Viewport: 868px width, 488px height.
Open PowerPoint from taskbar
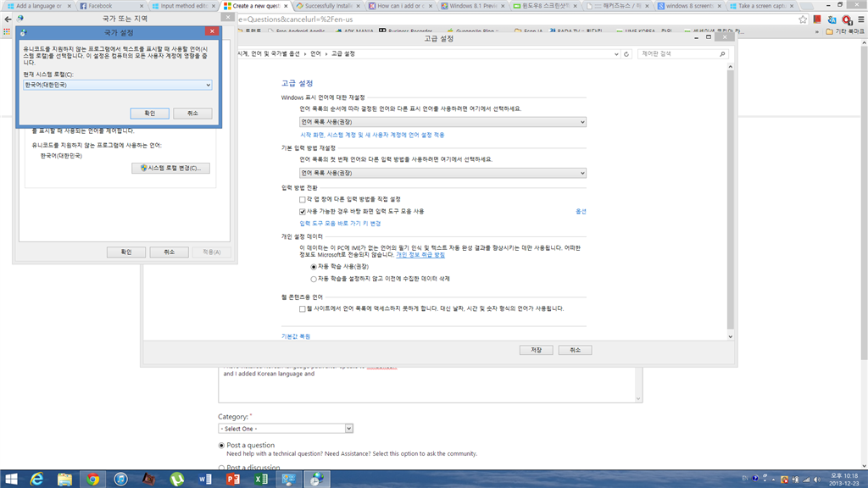click(x=233, y=480)
